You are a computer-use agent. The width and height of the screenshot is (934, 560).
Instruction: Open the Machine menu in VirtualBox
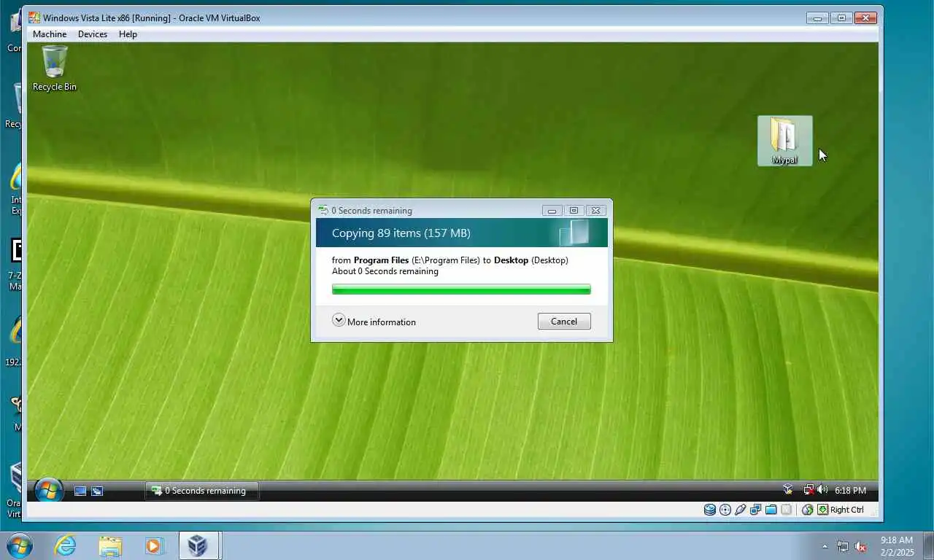coord(50,34)
